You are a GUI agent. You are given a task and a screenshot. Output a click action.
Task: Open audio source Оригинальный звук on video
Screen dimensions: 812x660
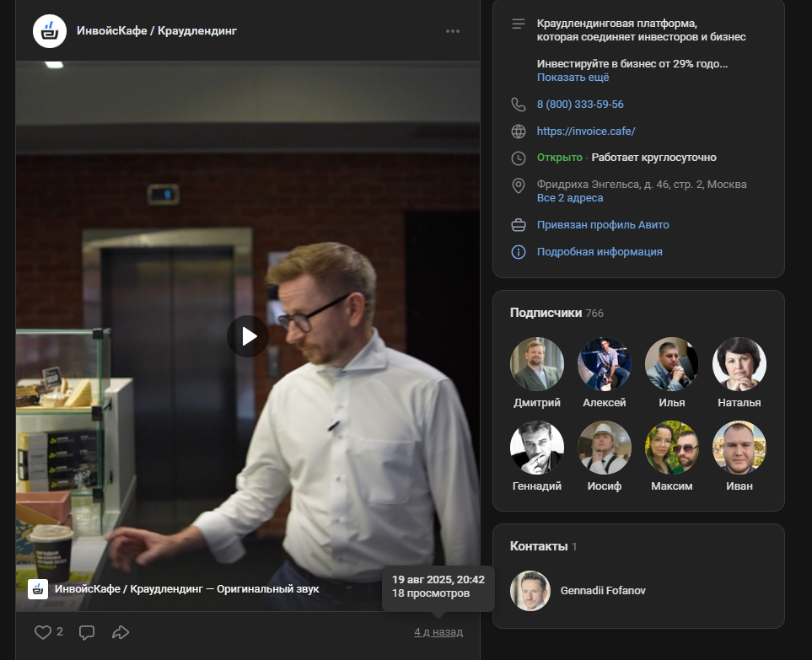coord(267,589)
